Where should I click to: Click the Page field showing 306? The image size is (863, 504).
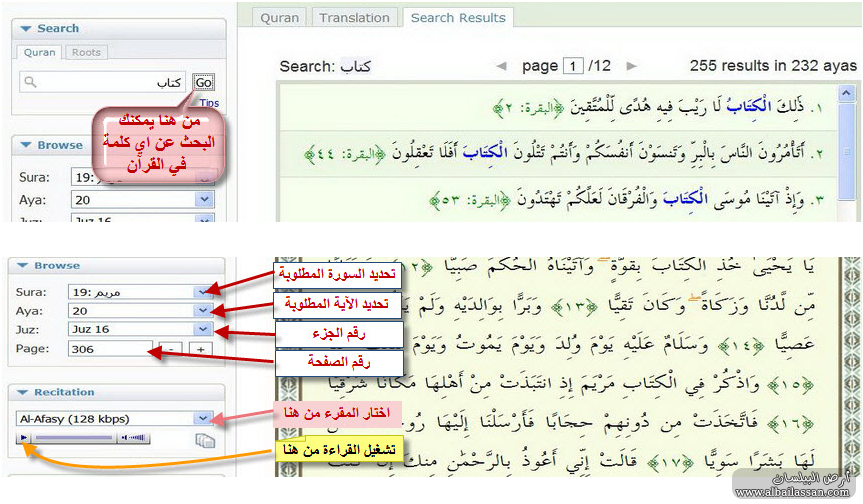(x=110, y=349)
